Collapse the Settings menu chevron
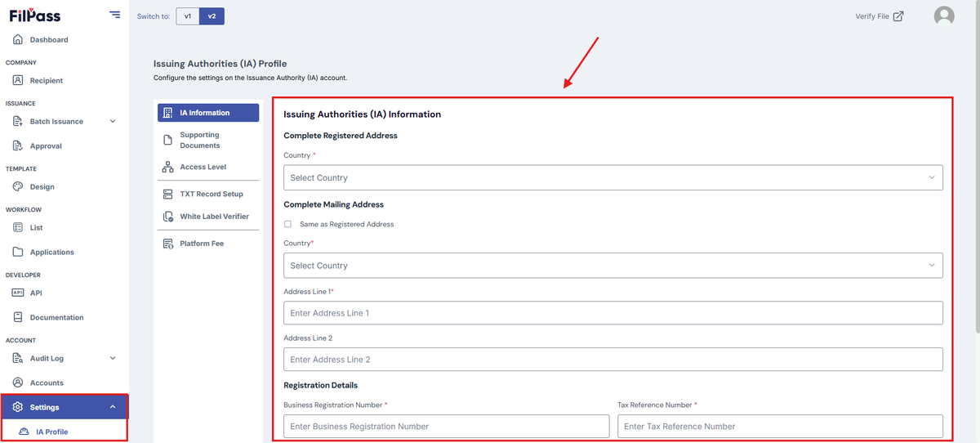The image size is (980, 443). coord(113,407)
